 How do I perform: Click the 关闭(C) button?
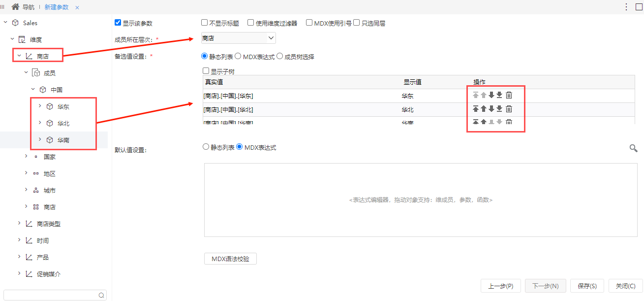625,286
